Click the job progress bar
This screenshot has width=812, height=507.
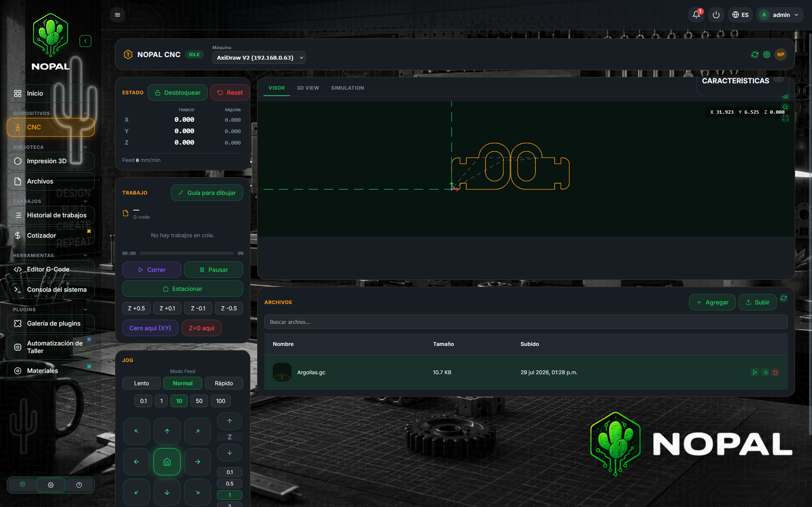(x=187, y=253)
